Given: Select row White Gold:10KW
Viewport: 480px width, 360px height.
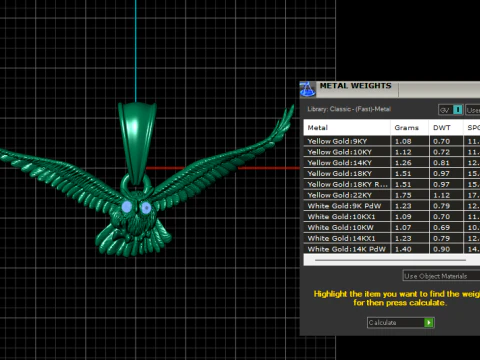Looking at the screenshot, I should pos(392,227).
